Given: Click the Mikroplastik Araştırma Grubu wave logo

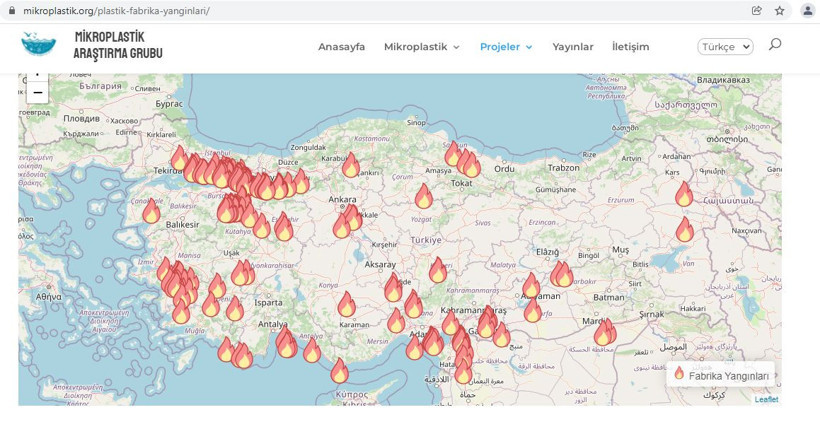Looking at the screenshot, I should click(39, 43).
